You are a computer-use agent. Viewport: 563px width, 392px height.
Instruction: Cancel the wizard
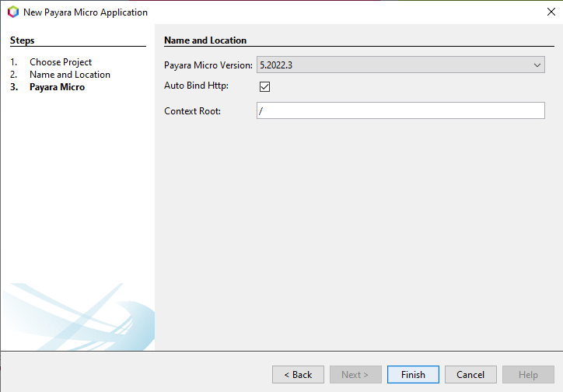470,375
